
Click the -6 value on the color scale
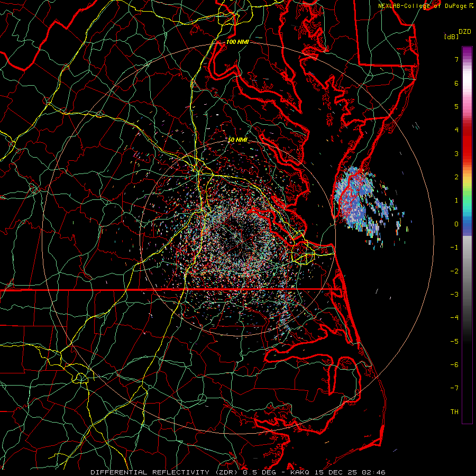pyautogui.click(x=454, y=365)
